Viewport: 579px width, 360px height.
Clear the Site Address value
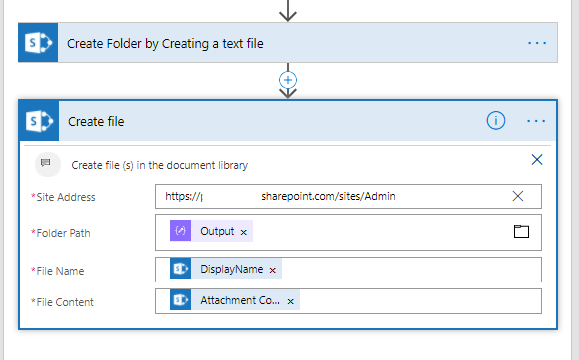[x=518, y=196]
